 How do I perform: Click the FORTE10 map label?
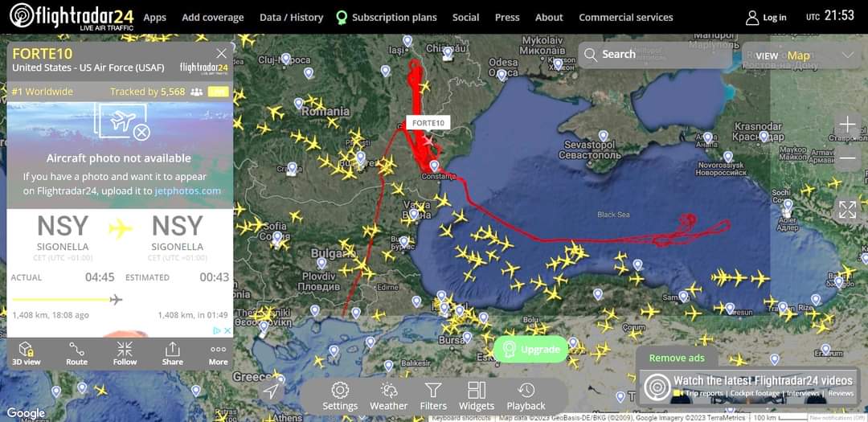pos(428,123)
